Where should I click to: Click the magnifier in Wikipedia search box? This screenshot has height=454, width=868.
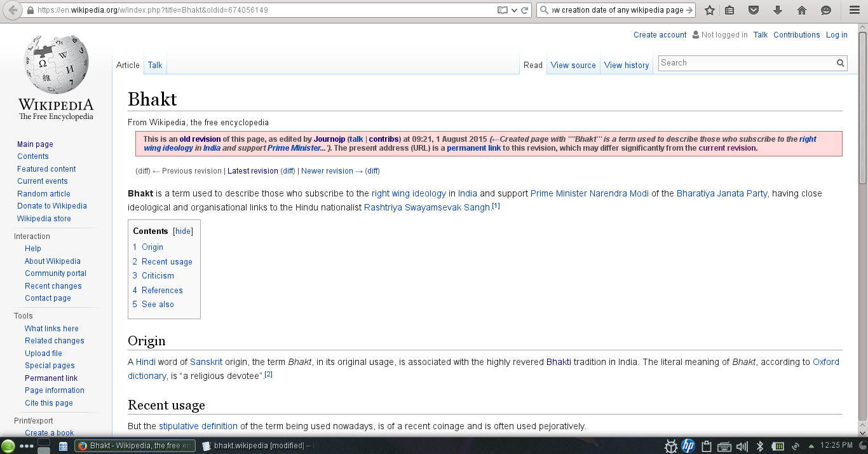pos(841,63)
